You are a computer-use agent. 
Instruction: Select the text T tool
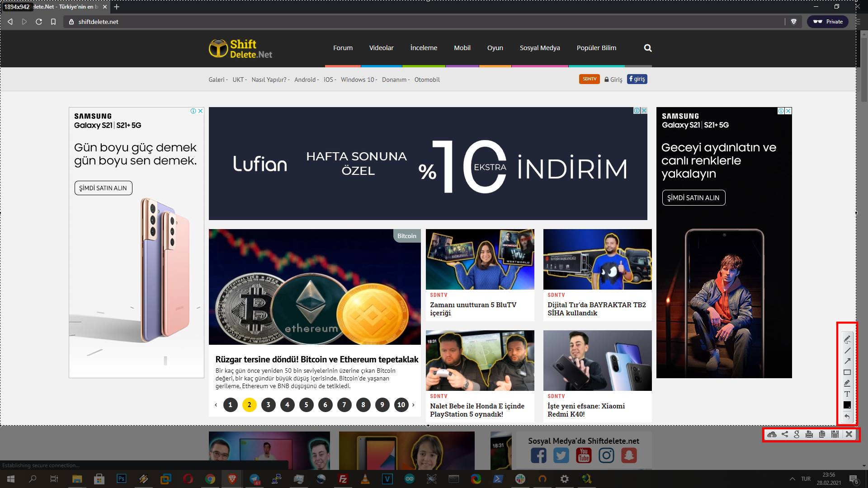pos(847,394)
